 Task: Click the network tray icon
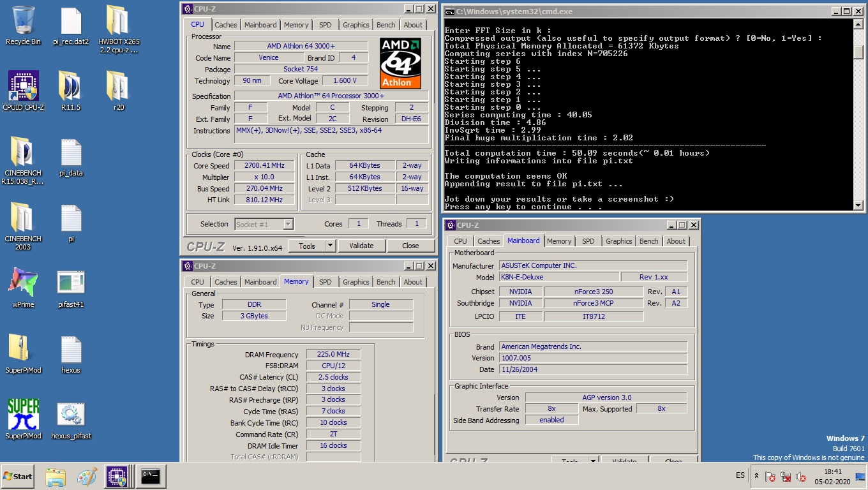tap(786, 477)
